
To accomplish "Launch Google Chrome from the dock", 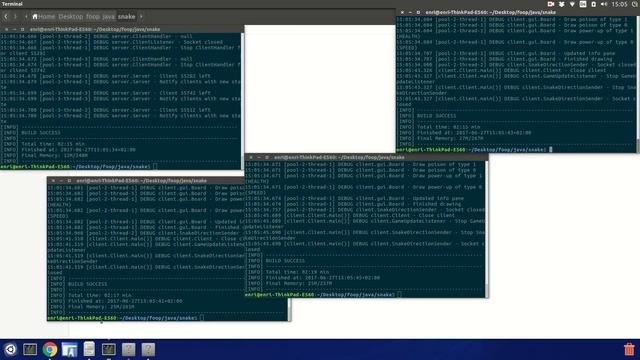I will 50,349.
